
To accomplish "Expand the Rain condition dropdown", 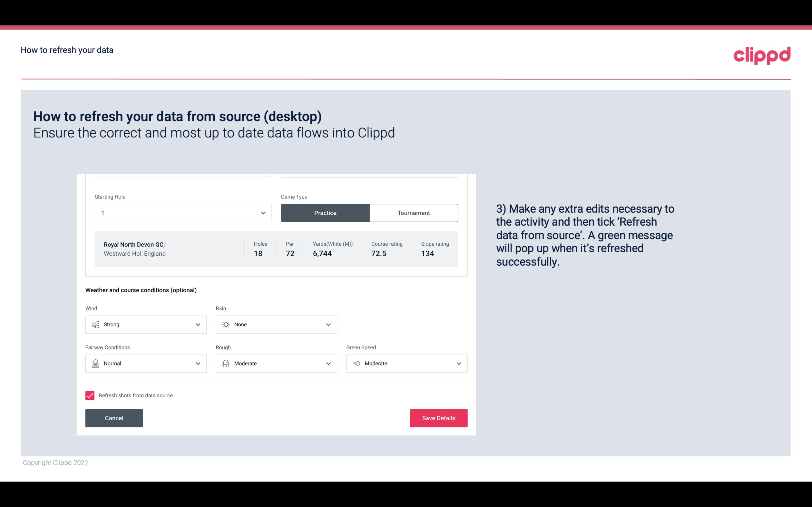I will (x=327, y=324).
